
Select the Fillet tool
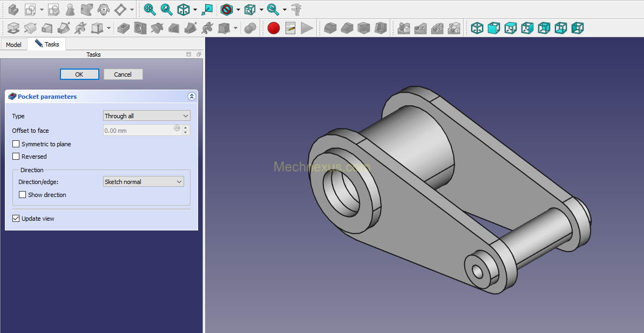(x=330, y=28)
